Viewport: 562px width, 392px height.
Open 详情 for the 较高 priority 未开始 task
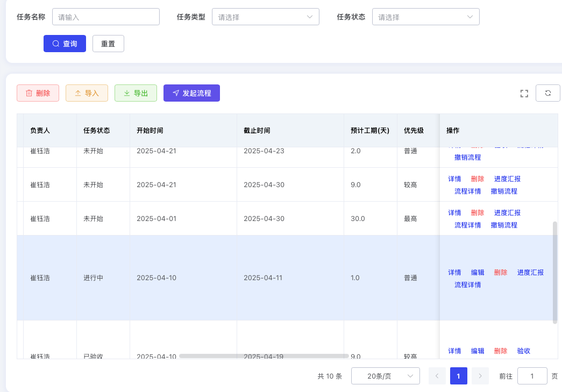(454, 179)
